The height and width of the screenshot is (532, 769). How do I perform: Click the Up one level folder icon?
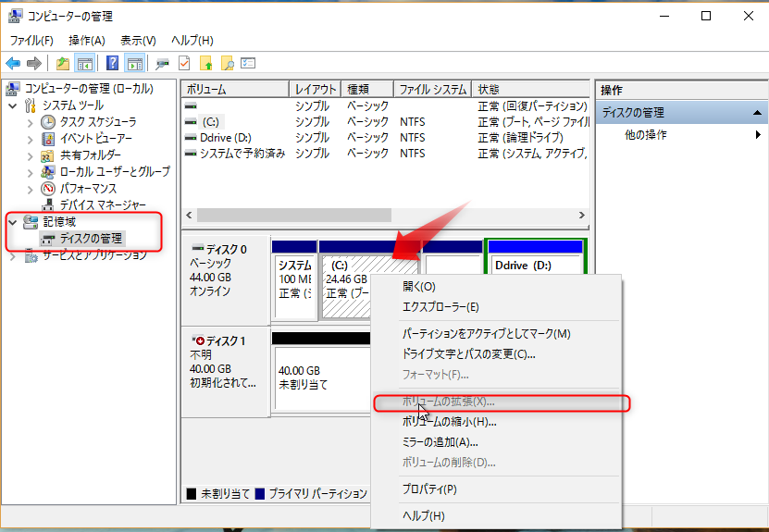(x=63, y=63)
